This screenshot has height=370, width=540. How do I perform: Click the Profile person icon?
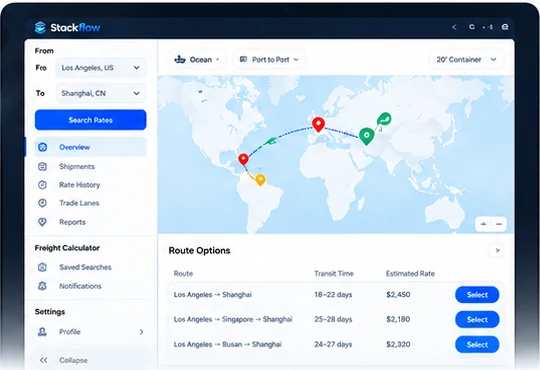[x=42, y=332]
